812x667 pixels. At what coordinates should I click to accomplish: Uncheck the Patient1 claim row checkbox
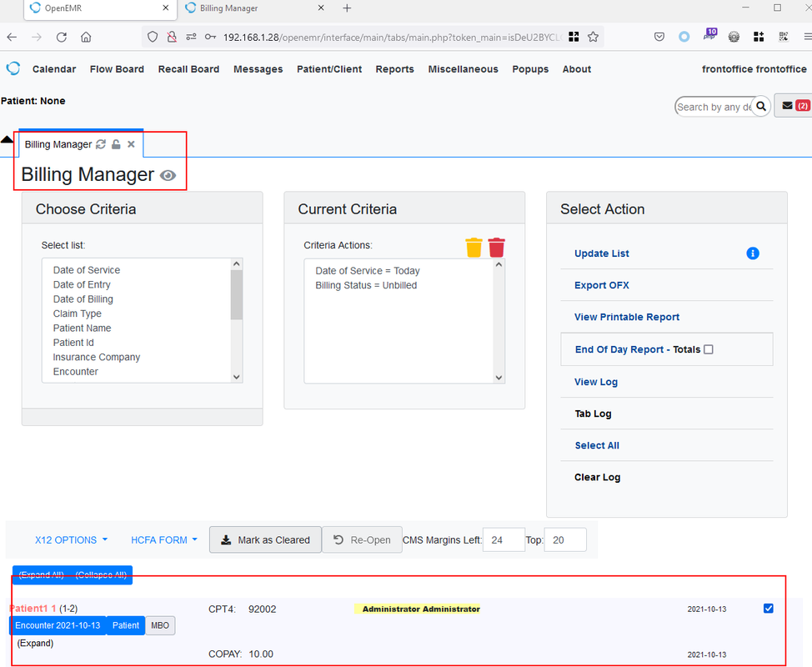click(768, 608)
